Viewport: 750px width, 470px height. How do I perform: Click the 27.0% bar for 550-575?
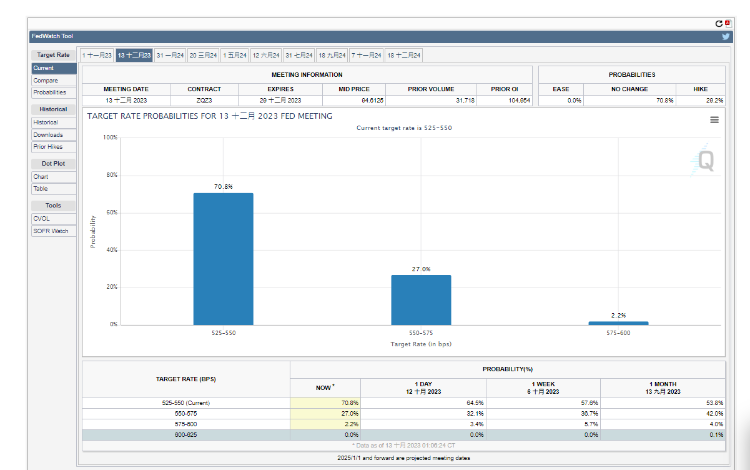tap(420, 299)
